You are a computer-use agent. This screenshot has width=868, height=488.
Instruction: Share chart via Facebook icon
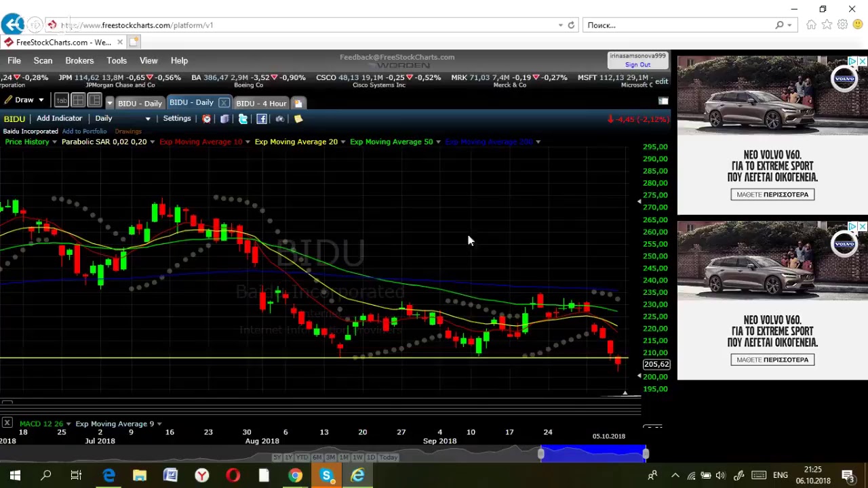click(x=262, y=119)
